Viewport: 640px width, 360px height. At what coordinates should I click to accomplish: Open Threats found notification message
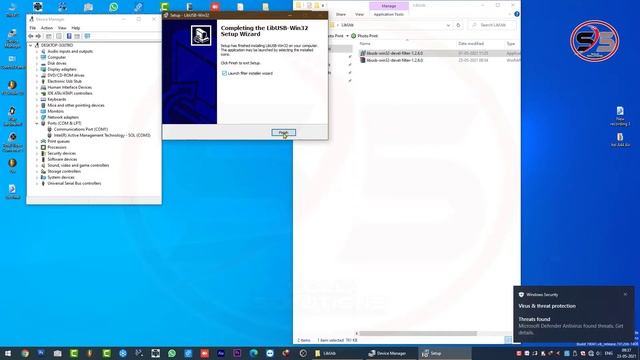pos(571,326)
